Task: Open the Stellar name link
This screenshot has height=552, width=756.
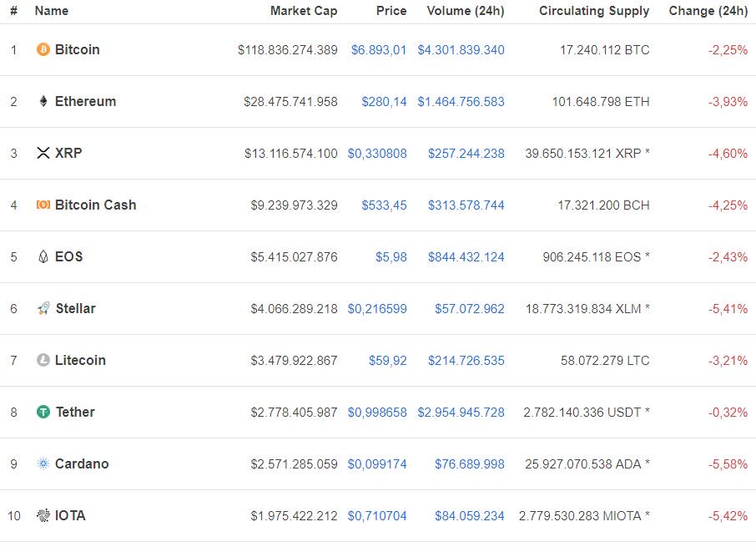Action: (x=76, y=308)
